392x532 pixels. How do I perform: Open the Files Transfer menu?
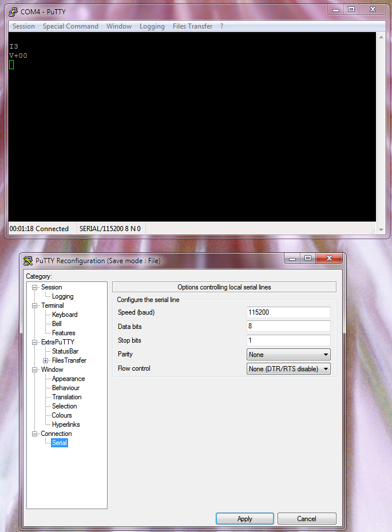(192, 26)
